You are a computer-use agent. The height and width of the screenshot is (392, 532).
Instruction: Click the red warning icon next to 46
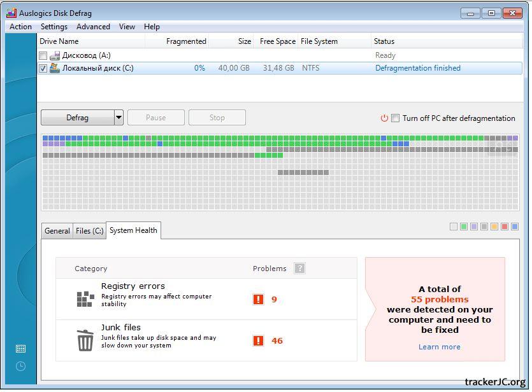tap(258, 340)
